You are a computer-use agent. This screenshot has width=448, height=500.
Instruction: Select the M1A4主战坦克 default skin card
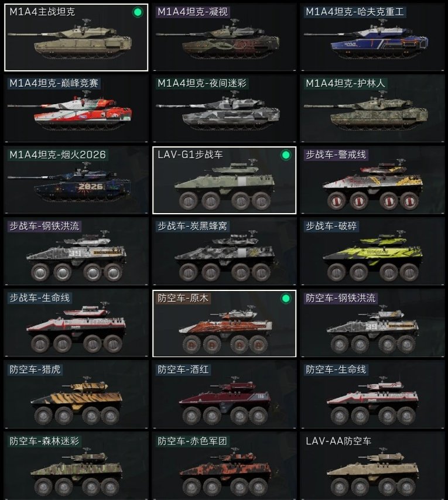76,37
